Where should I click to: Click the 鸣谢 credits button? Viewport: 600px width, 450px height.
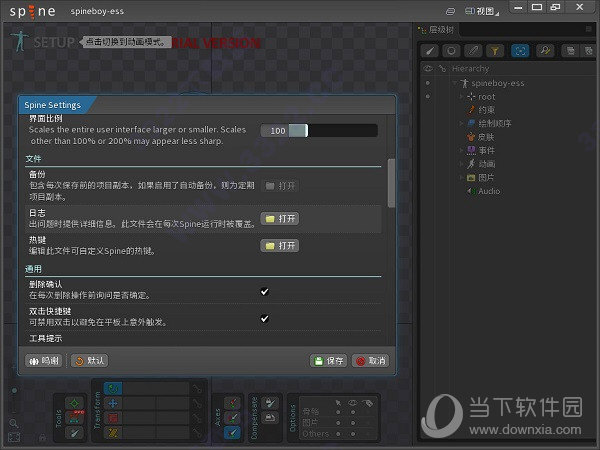click(x=44, y=360)
